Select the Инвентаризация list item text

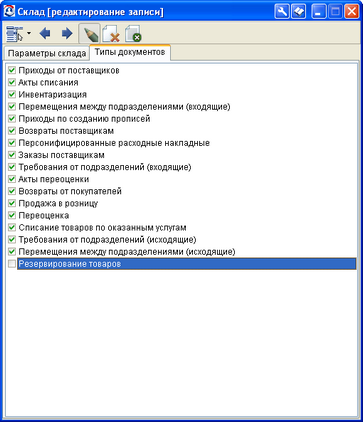pyautogui.click(x=53, y=95)
